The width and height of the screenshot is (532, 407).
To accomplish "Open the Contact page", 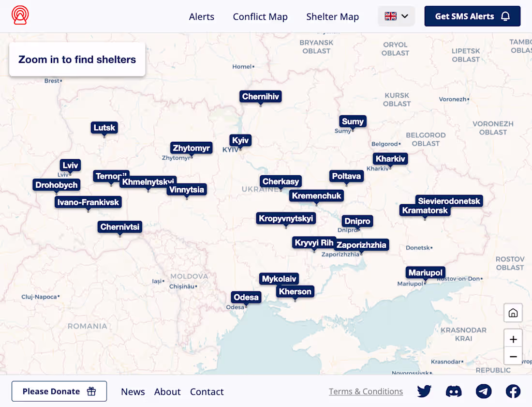I will tap(207, 392).
